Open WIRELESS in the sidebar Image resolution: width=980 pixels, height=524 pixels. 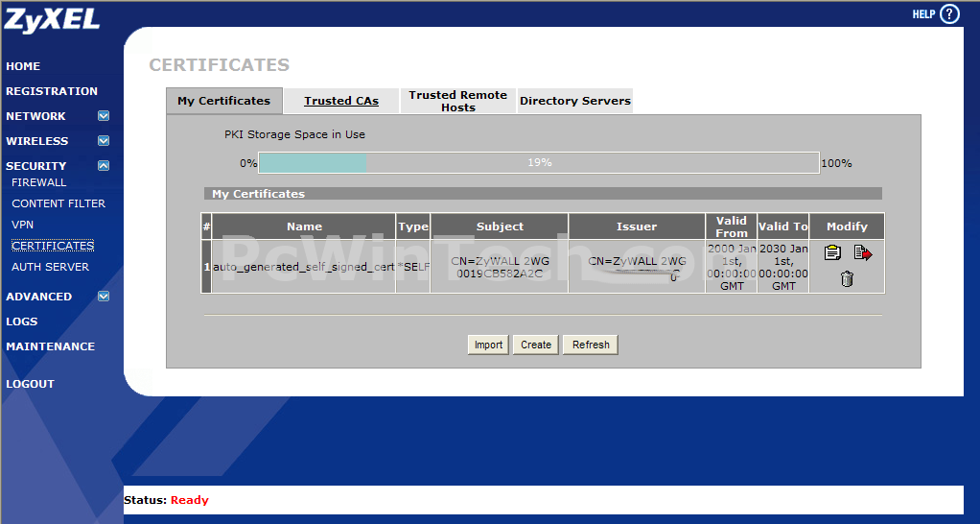click(36, 141)
